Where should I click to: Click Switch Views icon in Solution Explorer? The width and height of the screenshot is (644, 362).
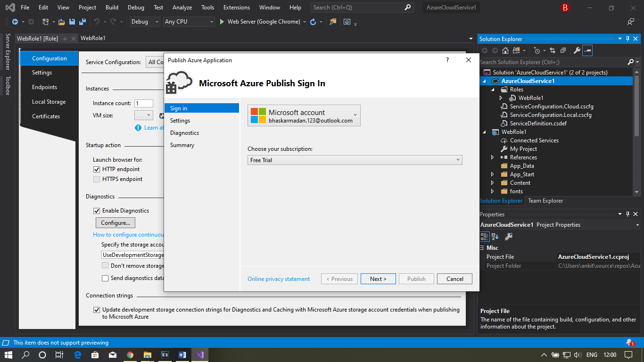(x=517, y=50)
